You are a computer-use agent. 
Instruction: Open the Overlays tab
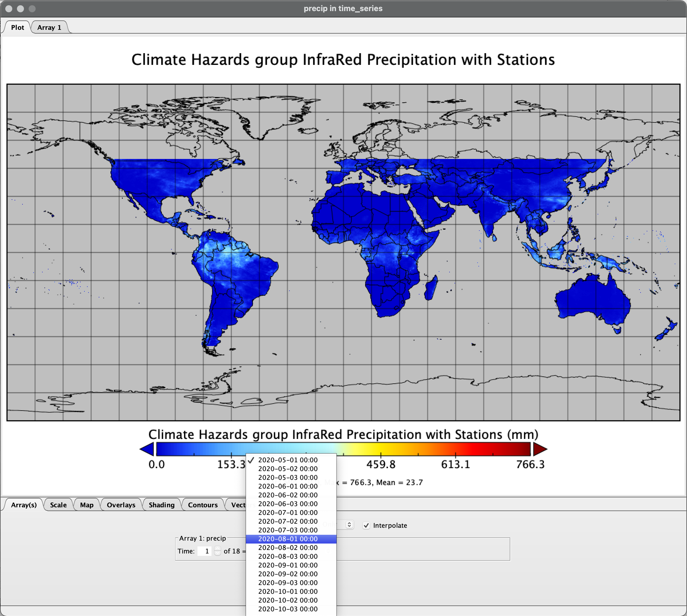[121, 505]
